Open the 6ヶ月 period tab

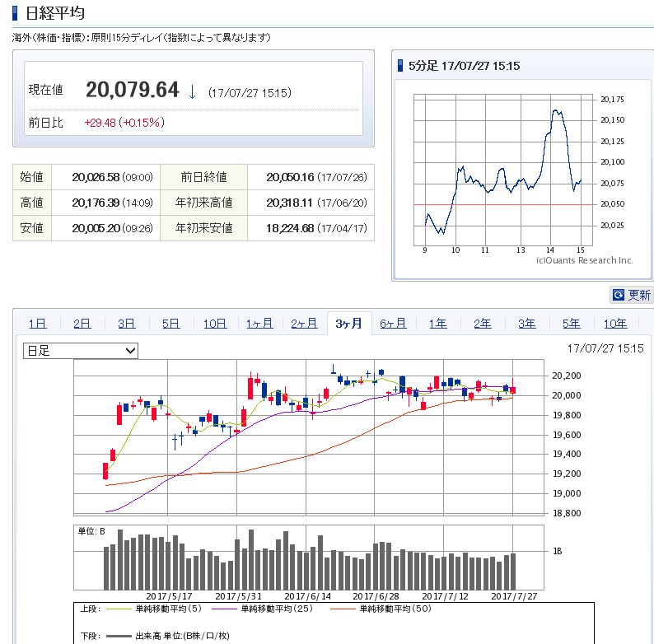click(x=393, y=324)
